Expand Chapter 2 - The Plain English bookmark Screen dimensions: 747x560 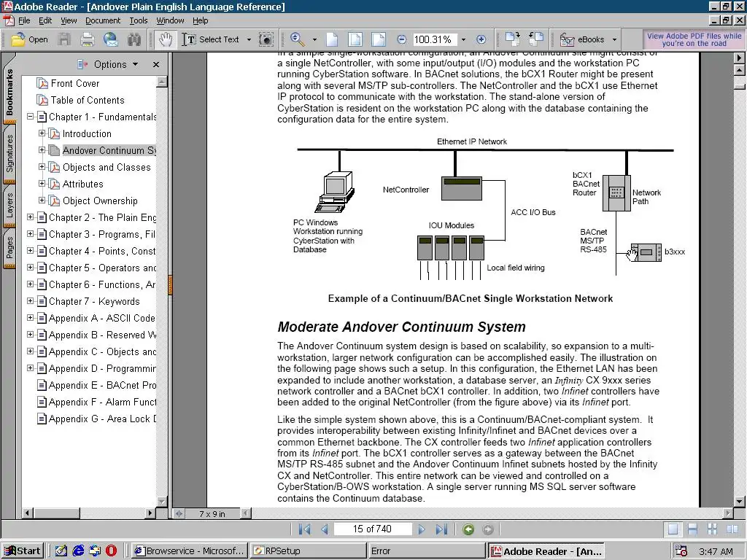30,217
